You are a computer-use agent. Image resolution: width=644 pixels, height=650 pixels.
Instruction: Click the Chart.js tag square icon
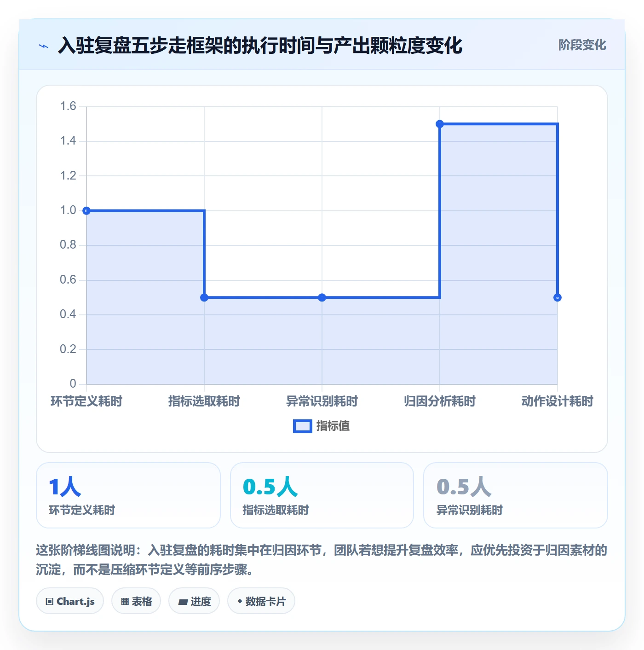50,601
